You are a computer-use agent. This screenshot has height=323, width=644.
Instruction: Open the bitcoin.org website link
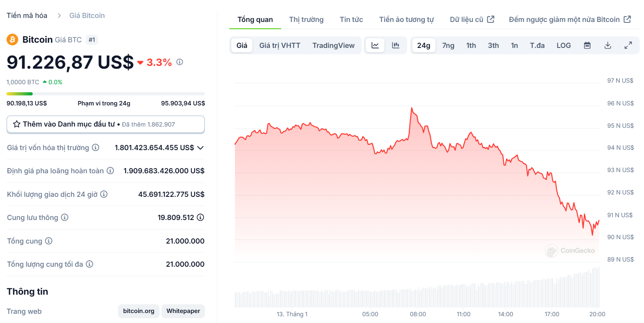pyautogui.click(x=139, y=311)
